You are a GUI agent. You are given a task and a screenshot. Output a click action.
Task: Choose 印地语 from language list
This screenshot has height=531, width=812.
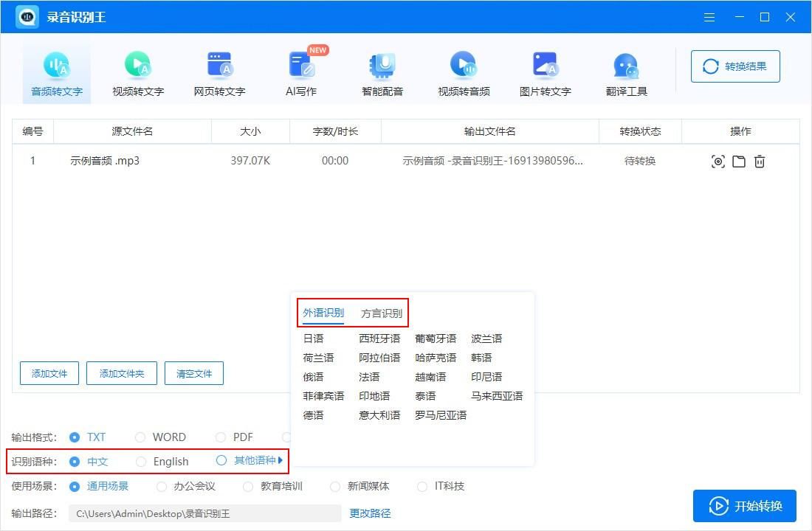pyautogui.click(x=374, y=396)
